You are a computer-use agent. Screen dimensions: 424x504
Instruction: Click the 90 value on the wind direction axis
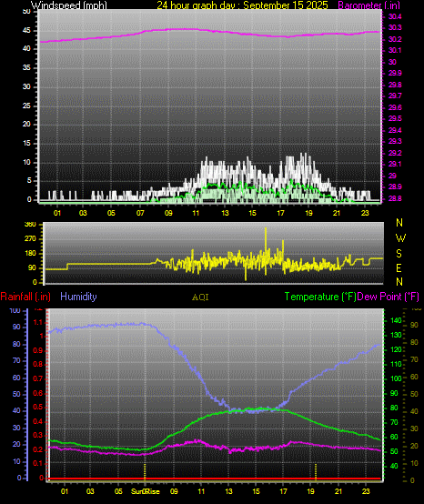32,268
